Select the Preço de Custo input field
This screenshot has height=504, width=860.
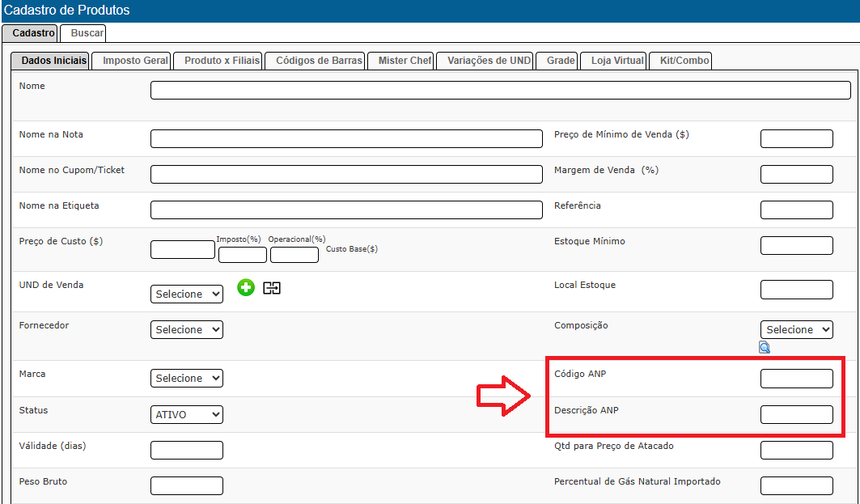tap(183, 249)
